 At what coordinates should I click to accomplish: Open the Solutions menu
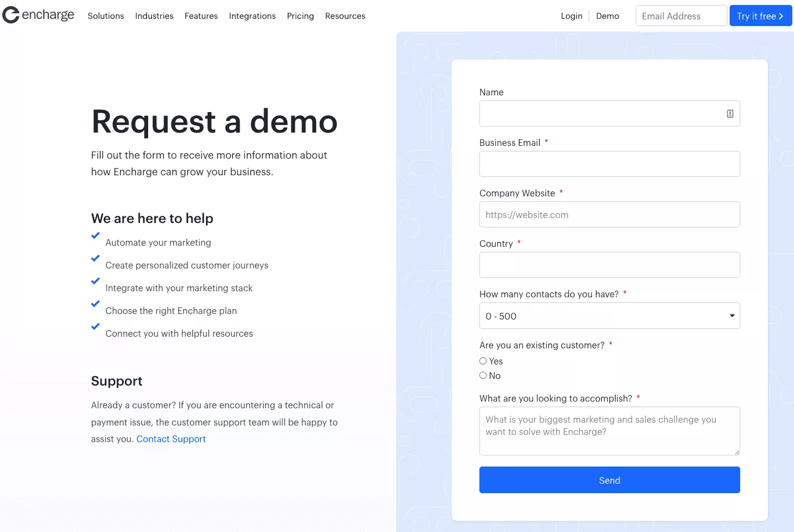pyautogui.click(x=106, y=16)
